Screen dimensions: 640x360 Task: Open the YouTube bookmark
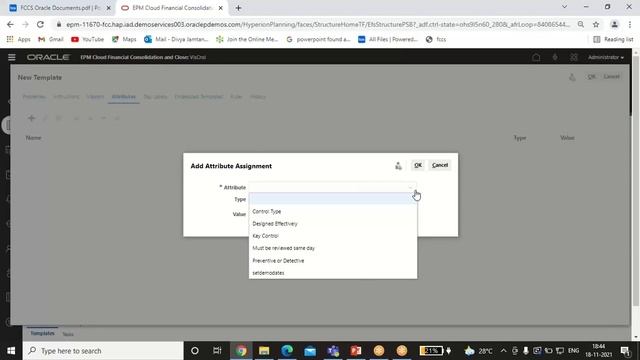(x=87, y=39)
